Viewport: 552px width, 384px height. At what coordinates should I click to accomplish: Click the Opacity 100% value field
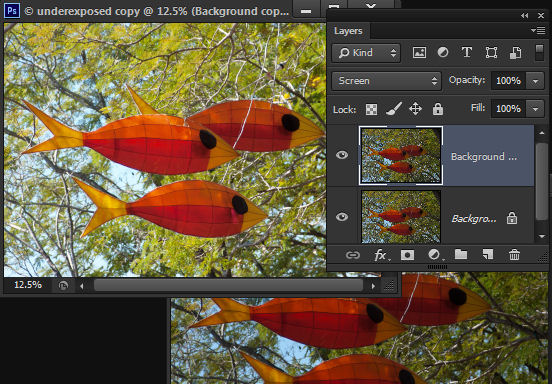(508, 81)
